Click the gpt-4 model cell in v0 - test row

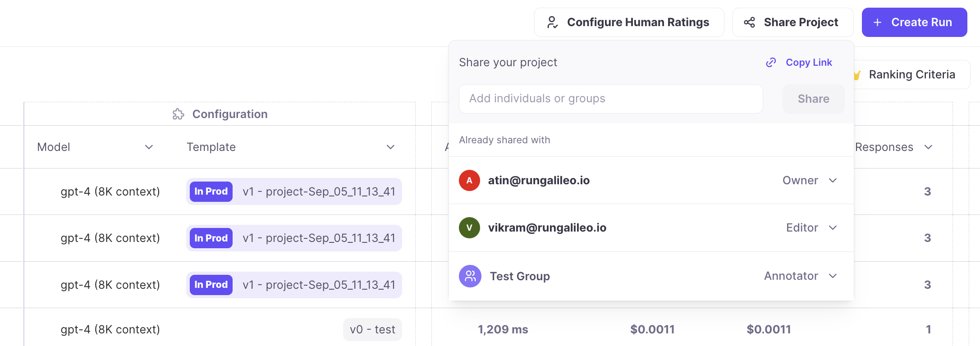click(110, 329)
